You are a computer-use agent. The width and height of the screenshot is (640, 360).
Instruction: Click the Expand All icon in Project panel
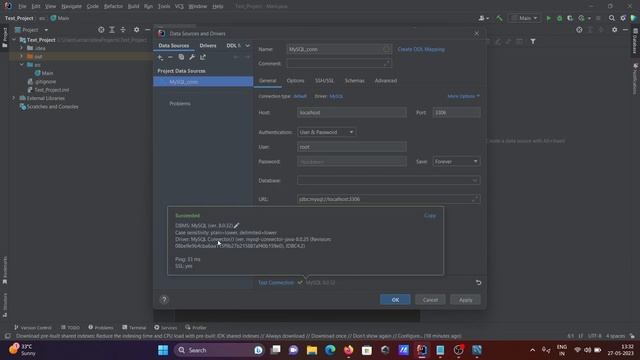point(112,30)
